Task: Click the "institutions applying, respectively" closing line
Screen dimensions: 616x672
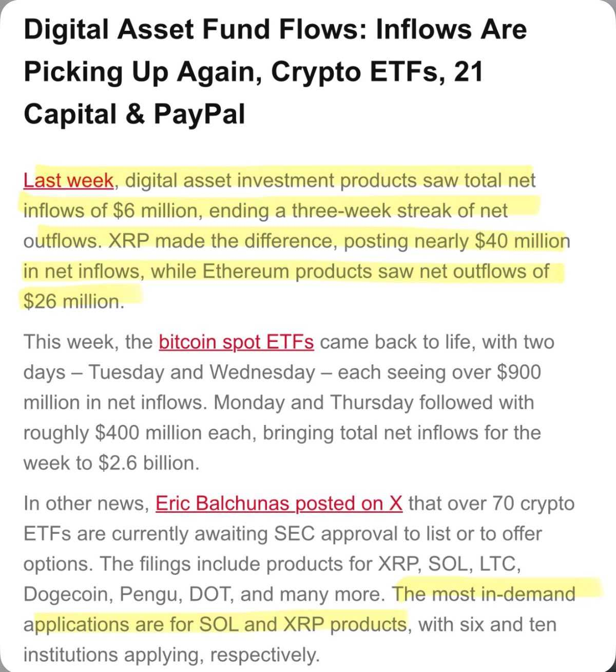Action: click(171, 655)
